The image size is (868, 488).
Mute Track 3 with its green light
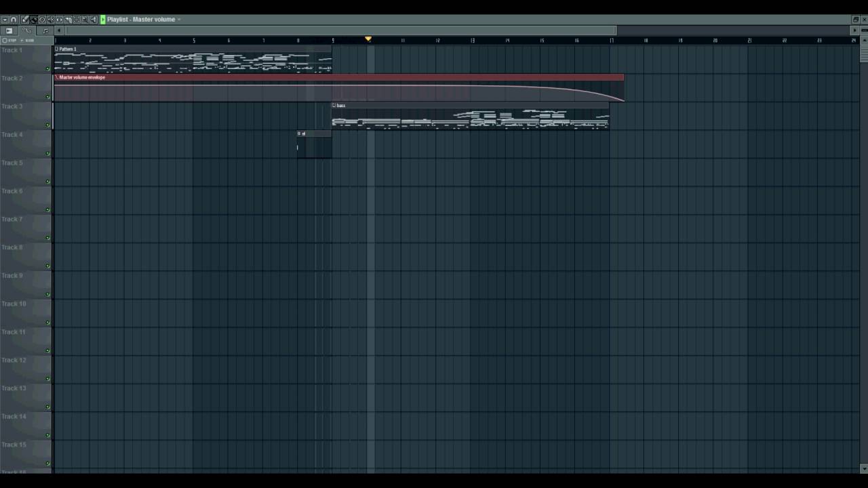(x=47, y=125)
